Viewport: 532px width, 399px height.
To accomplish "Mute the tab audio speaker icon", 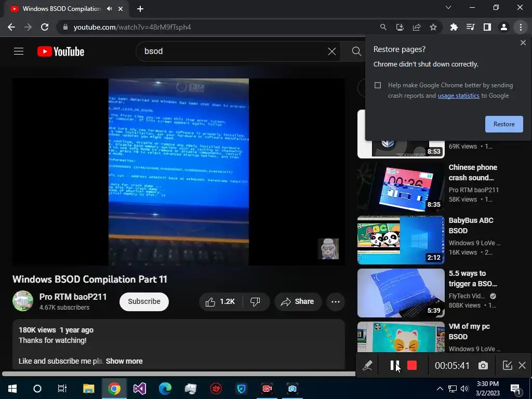I will coord(109,9).
